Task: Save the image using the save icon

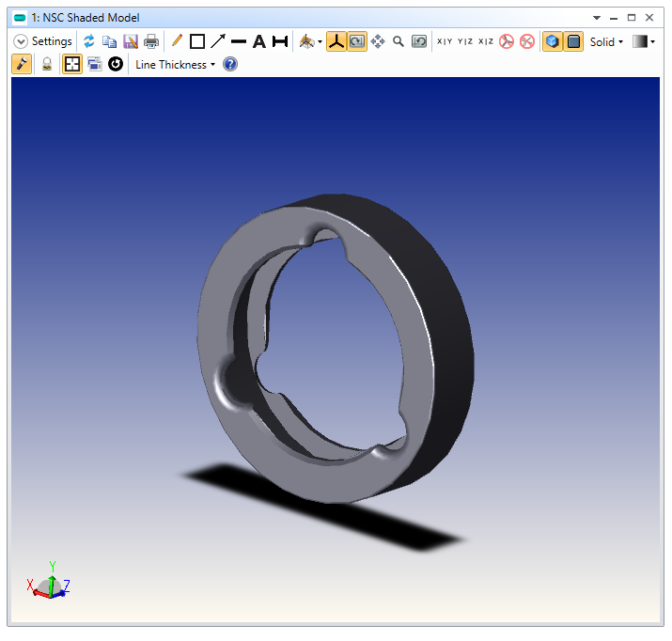Action: (x=131, y=41)
